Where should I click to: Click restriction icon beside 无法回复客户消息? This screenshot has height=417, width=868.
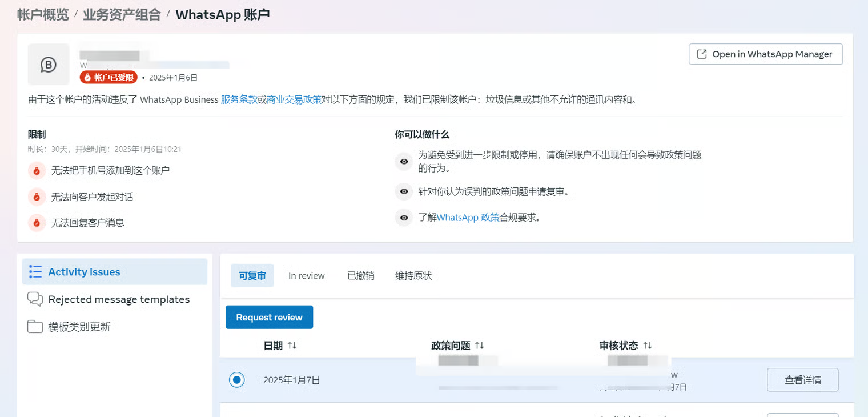pyautogui.click(x=37, y=223)
